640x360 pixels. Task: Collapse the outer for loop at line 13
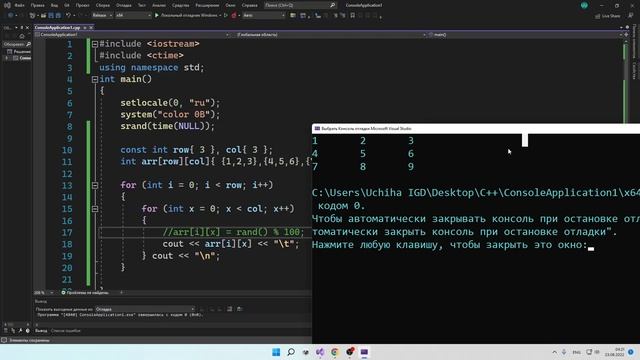[95, 185]
